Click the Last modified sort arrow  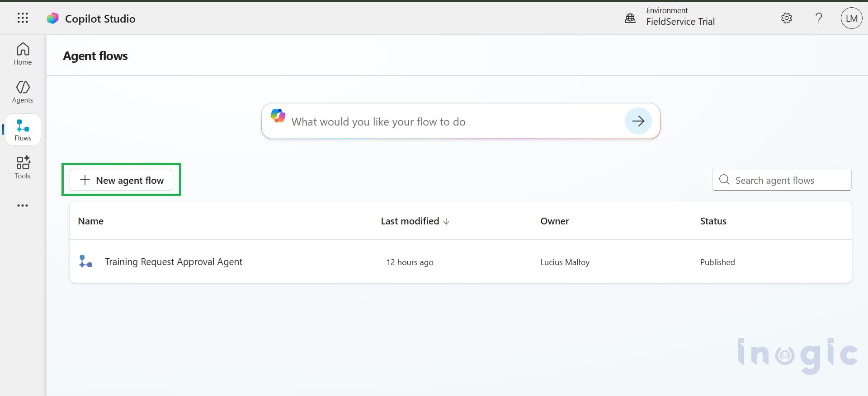tap(446, 221)
